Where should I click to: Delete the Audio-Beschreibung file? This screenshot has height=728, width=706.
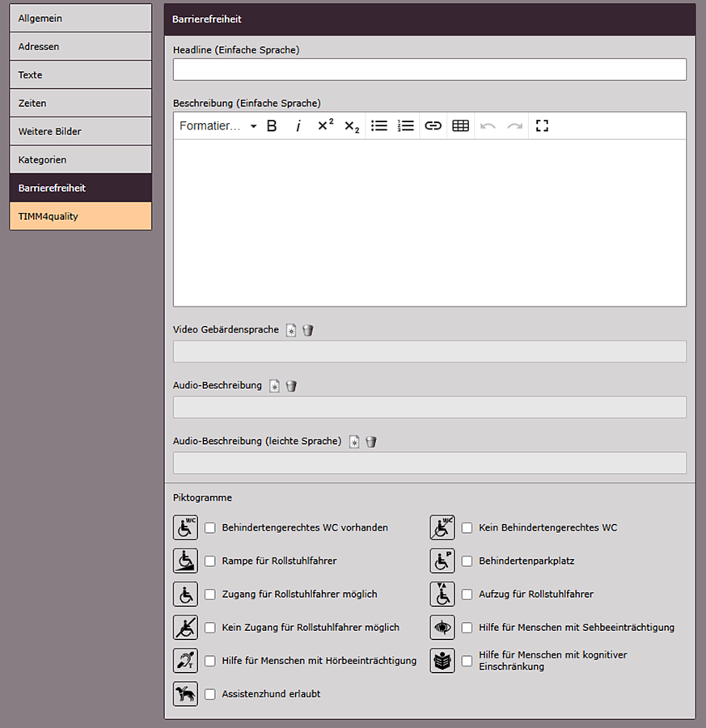tap(291, 386)
